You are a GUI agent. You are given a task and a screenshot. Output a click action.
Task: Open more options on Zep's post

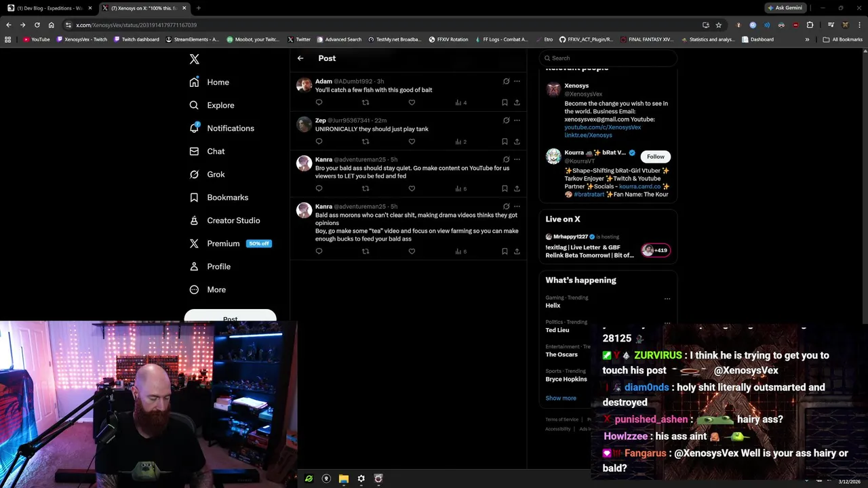[517, 121]
